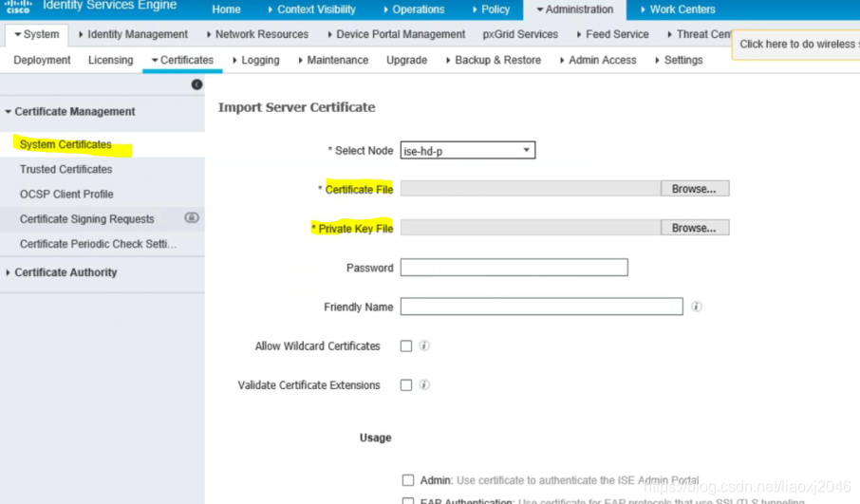Expand the Policy menu
Viewport: 860px width, 504px height.
[x=491, y=9]
